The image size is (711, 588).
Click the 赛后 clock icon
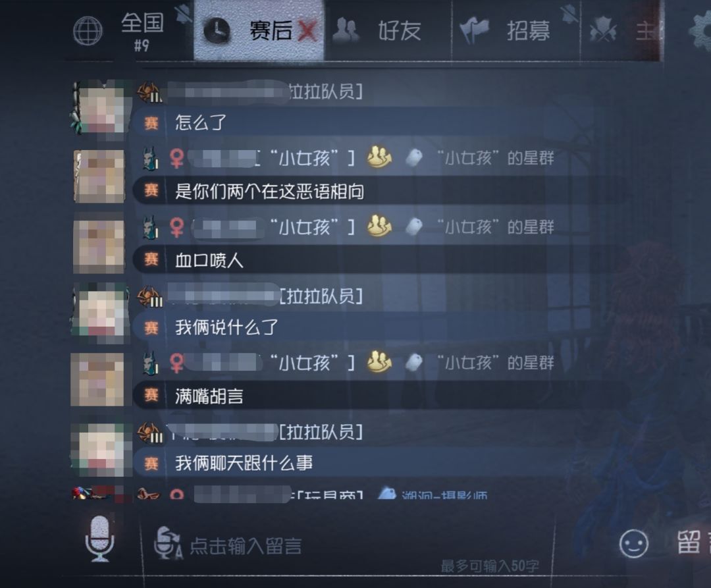click(x=217, y=31)
